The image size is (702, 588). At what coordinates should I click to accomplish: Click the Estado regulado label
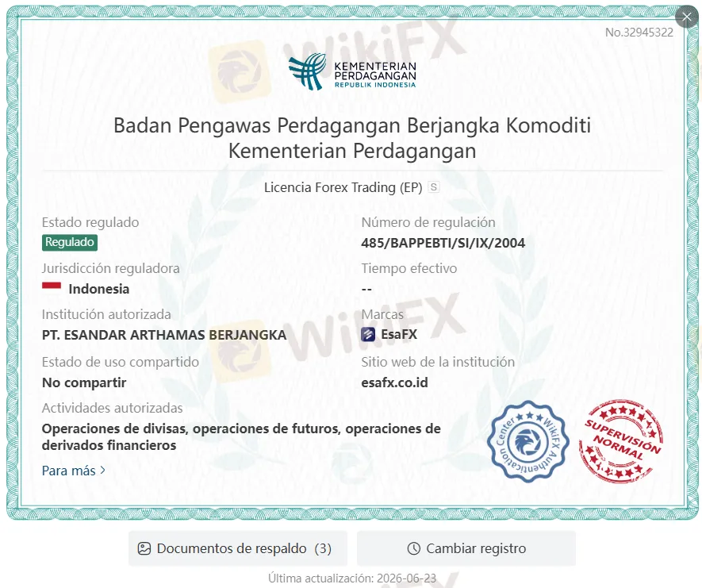[90, 222]
